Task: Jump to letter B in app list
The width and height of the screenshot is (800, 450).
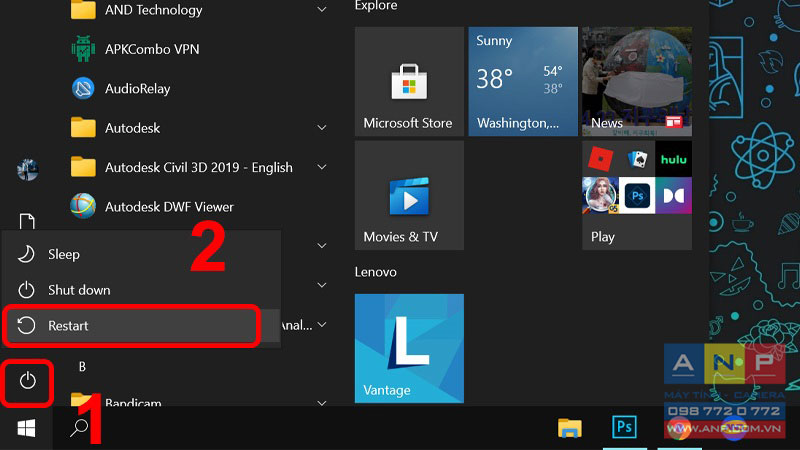Action: pos(82,366)
